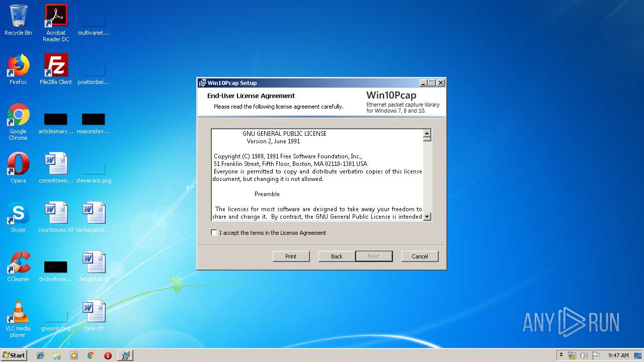The width and height of the screenshot is (644, 362).
Task: Open media player from taskbar
Action: point(74,355)
